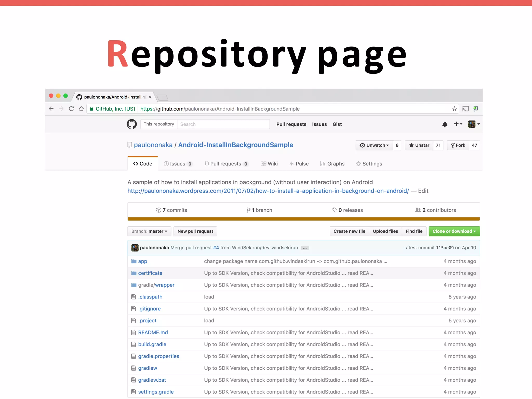Click the address bar URL
Viewport: 532px width, 399px height.
tap(220, 109)
